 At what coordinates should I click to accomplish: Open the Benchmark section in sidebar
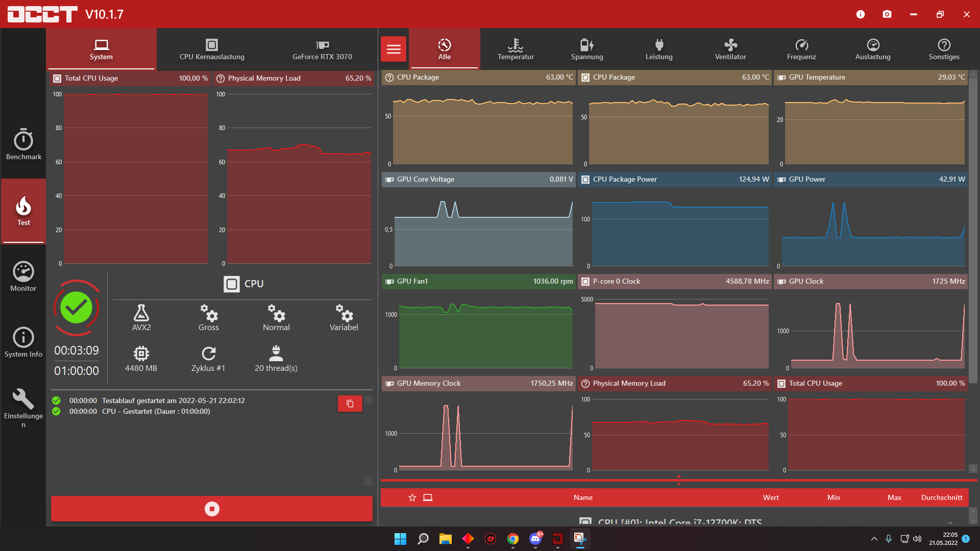[x=23, y=144]
